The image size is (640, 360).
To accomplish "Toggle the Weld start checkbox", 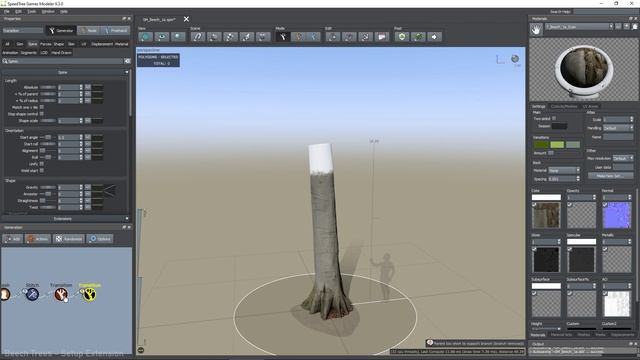I will coord(42,170).
